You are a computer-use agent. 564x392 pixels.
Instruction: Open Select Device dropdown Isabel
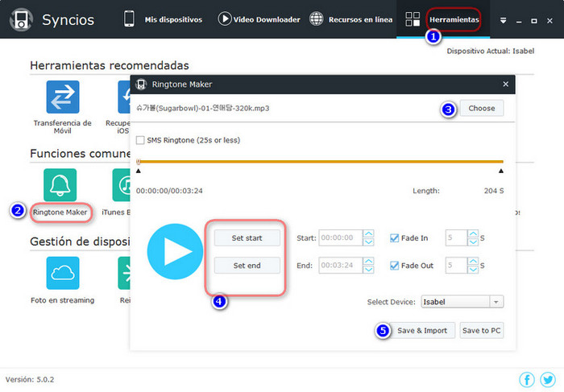tap(462, 302)
